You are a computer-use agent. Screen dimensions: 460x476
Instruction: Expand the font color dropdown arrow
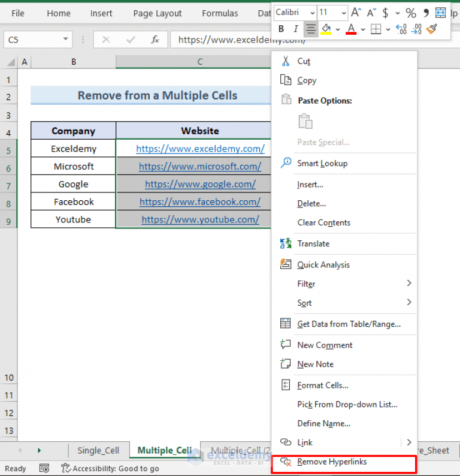click(362, 29)
